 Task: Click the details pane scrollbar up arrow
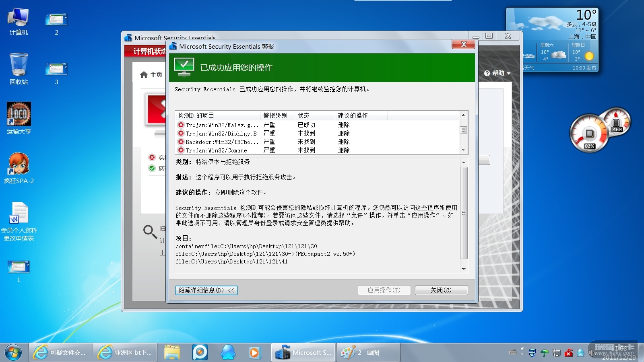pyautogui.click(x=464, y=162)
